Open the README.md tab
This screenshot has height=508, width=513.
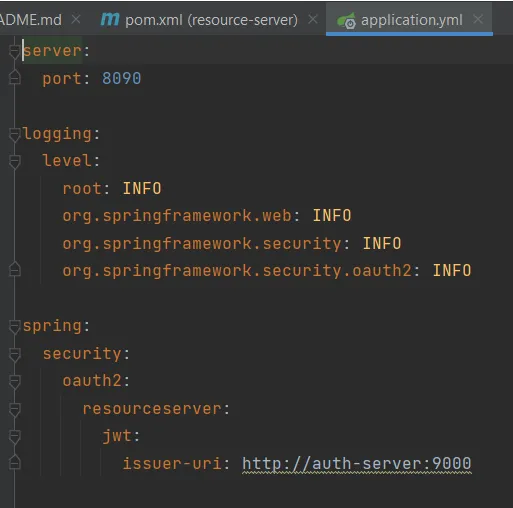click(31, 20)
